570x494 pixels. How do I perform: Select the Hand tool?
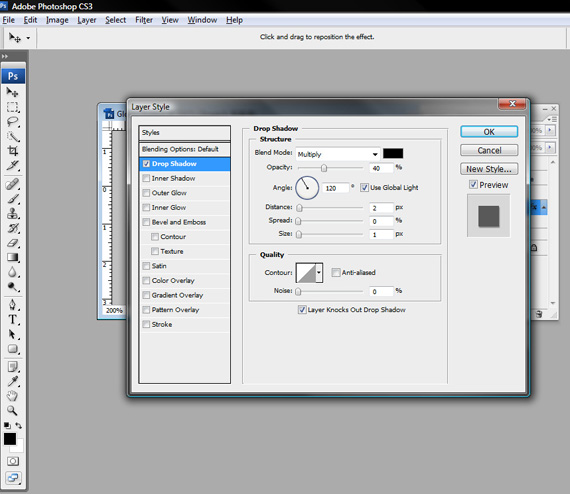click(13, 396)
